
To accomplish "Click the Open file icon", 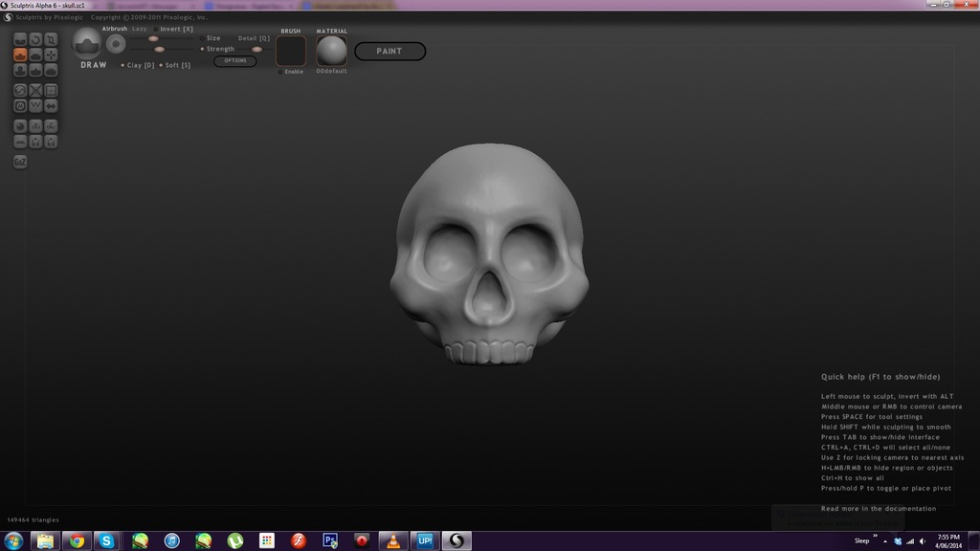I will point(35,142).
